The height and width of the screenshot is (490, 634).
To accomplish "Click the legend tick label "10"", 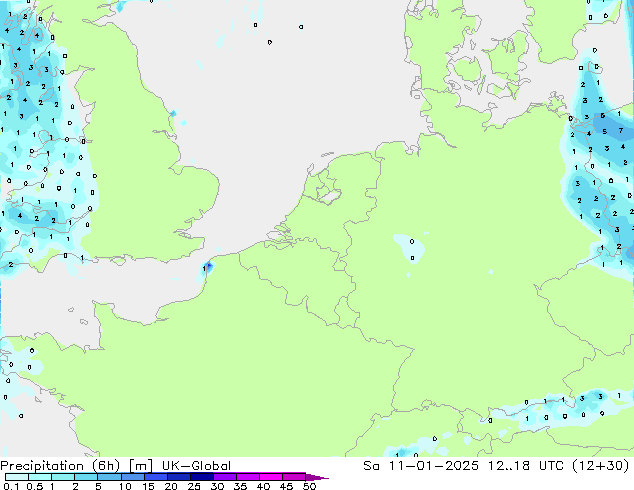I will click(125, 486).
